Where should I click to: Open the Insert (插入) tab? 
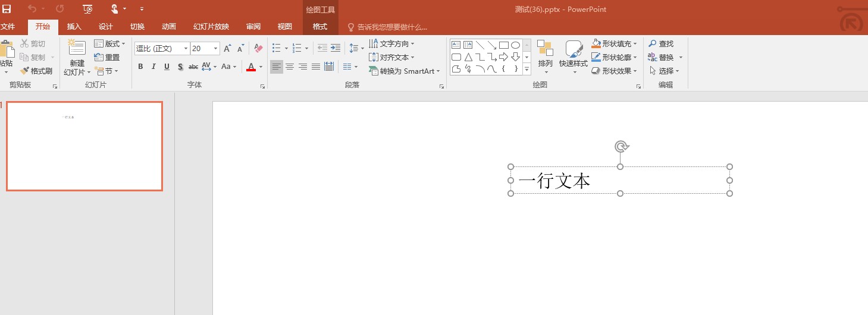tap(74, 27)
